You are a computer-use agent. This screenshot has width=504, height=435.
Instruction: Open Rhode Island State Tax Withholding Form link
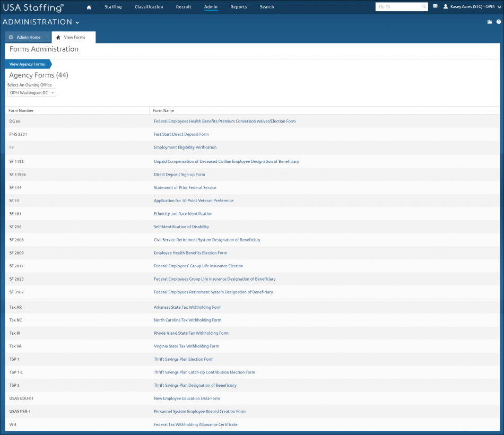pos(191,333)
